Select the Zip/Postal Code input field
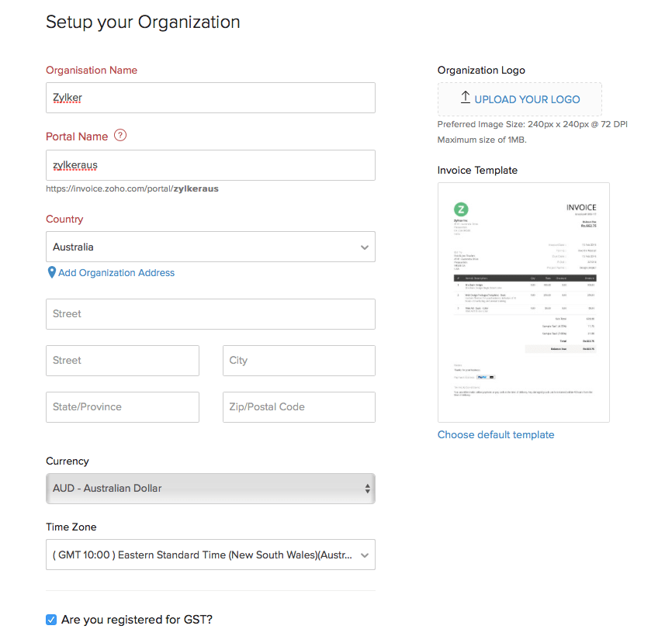The height and width of the screenshot is (636, 672). point(299,407)
